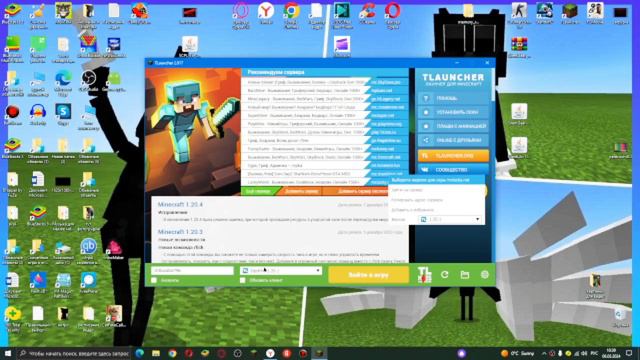Viewport: 640px width, 360px height.
Task: Open the Minecraft grass block desktop icon
Action: click(570, 11)
